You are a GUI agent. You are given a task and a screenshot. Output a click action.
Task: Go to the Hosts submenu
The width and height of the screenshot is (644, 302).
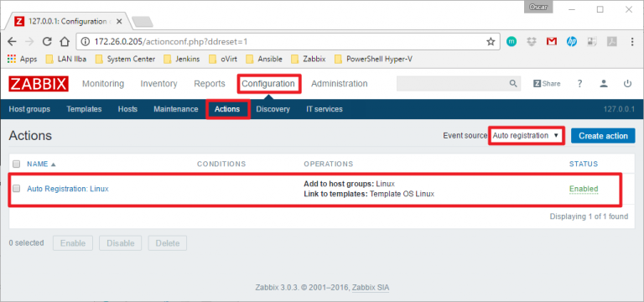(127, 109)
